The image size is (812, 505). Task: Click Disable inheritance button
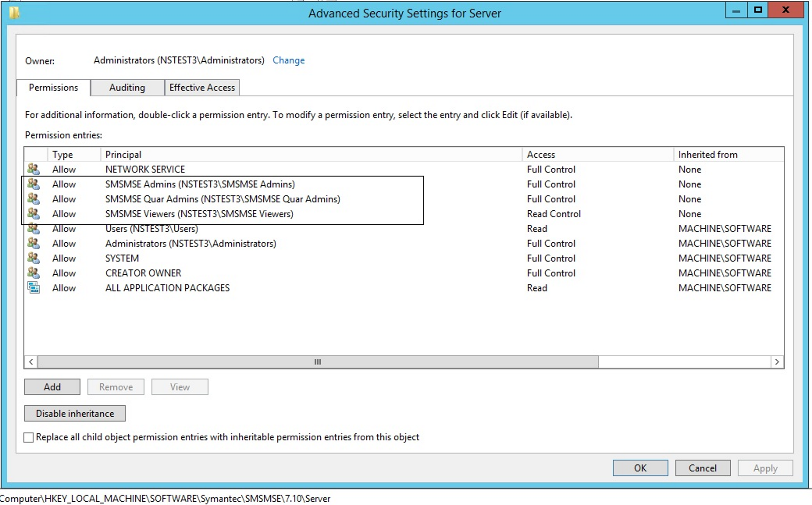click(75, 413)
